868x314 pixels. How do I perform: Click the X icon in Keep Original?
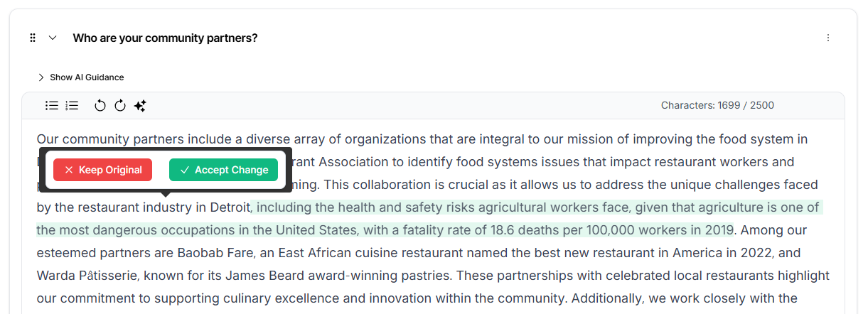[x=69, y=170]
